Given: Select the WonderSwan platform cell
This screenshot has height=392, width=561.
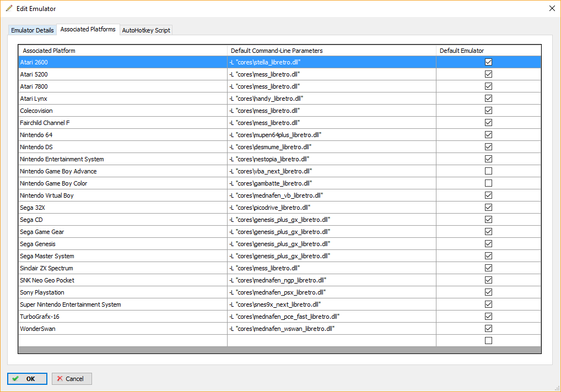Looking at the screenshot, I should pos(123,329).
